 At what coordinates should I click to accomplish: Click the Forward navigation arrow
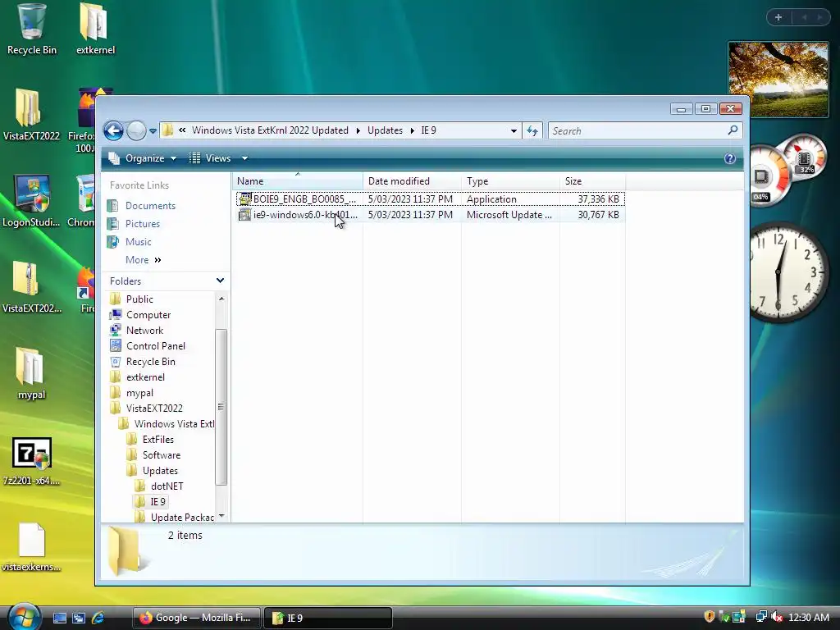click(x=136, y=130)
